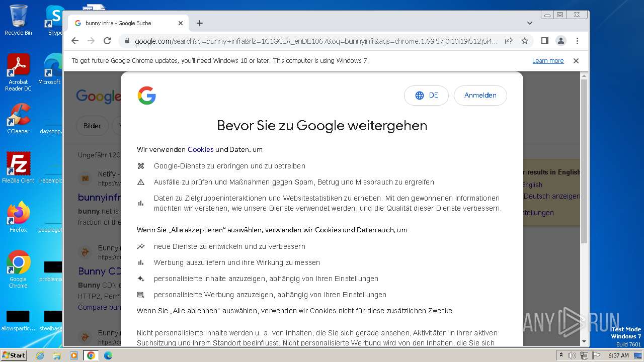Open the Chrome profile avatar menu
Screen dimensions: 644x362
pyautogui.click(x=560, y=41)
